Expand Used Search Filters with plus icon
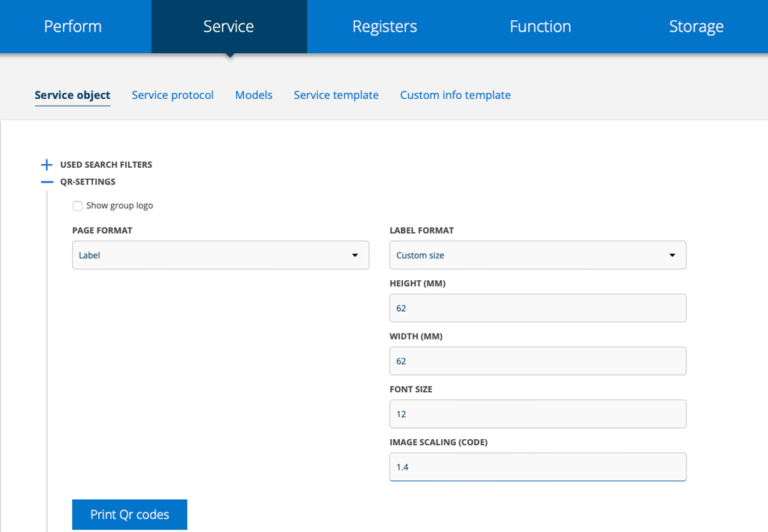Viewport: 768px width, 532px height. 46,164
